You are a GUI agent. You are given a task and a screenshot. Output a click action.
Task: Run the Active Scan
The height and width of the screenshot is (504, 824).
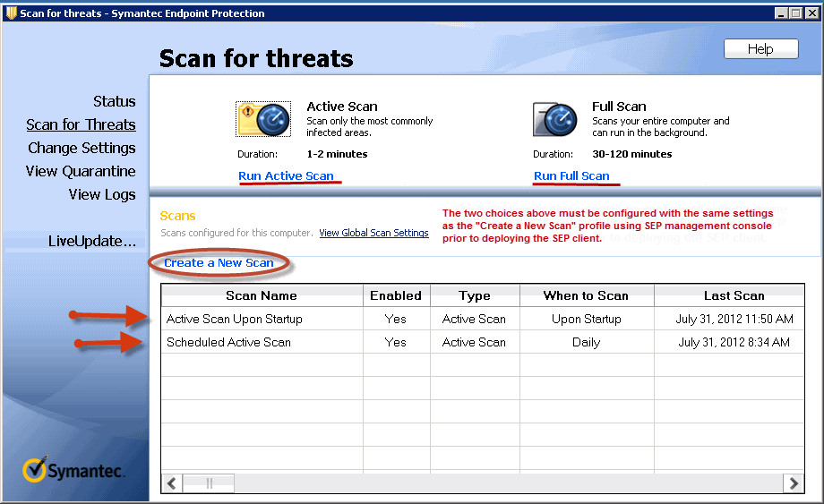pyautogui.click(x=286, y=175)
